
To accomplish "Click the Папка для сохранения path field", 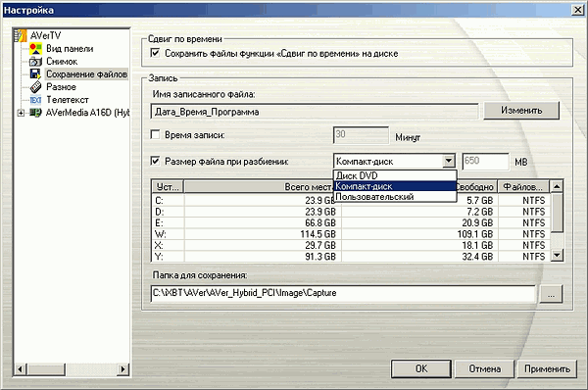I will point(343,293).
